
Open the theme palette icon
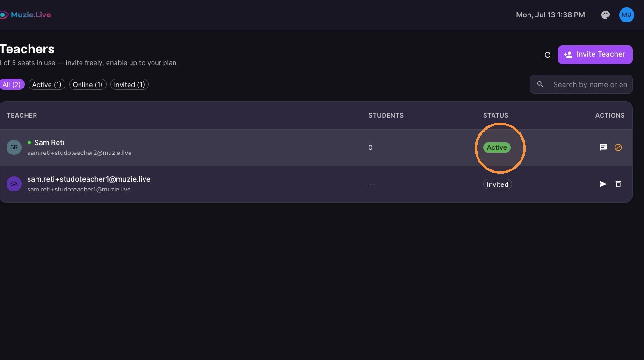(606, 15)
